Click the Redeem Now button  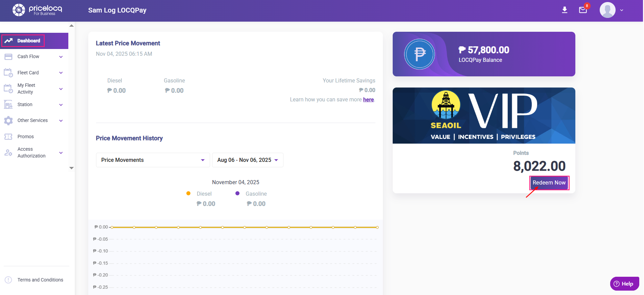pos(549,182)
